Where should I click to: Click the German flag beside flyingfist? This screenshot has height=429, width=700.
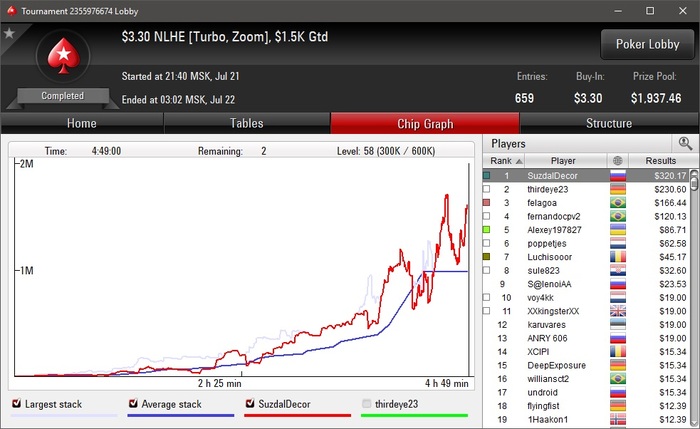[x=618, y=406]
